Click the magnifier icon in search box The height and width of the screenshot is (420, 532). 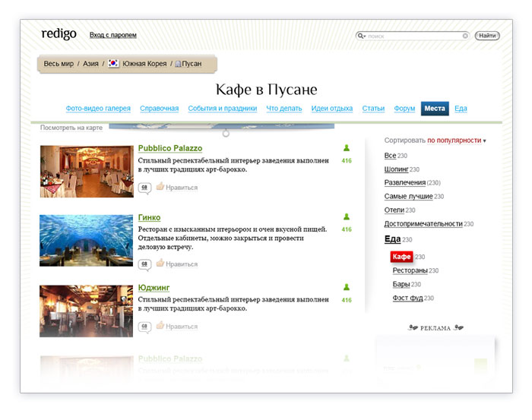click(x=363, y=36)
